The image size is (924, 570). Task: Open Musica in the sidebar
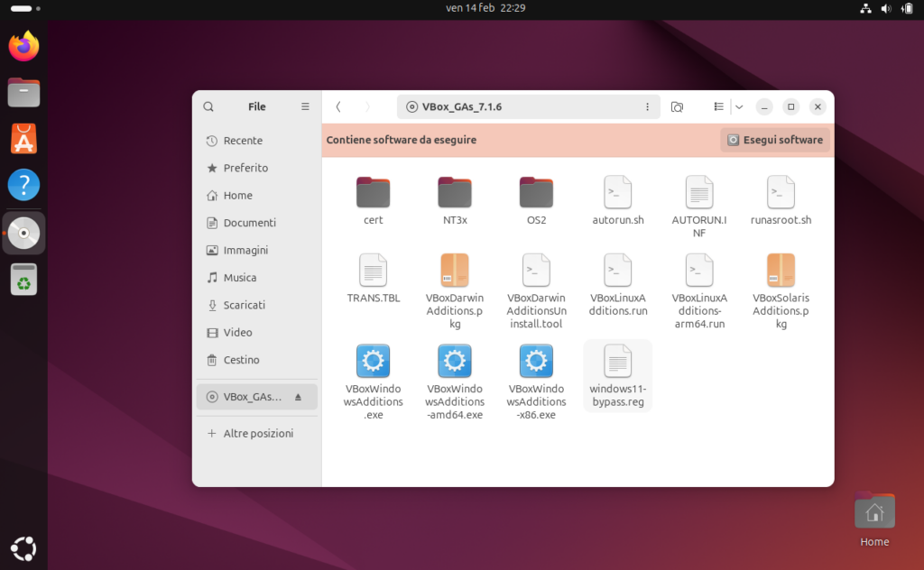(x=257, y=278)
